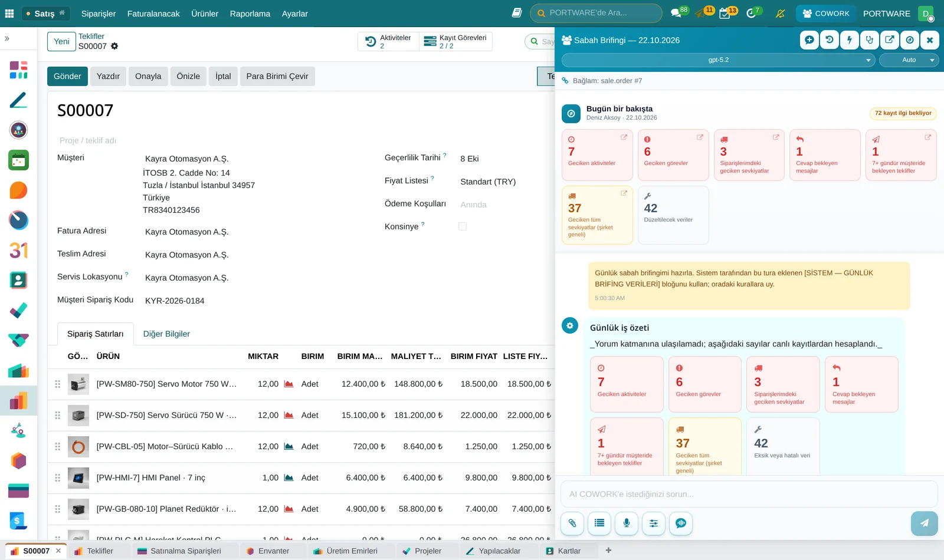Open chat history in COWORK panel

(830, 40)
